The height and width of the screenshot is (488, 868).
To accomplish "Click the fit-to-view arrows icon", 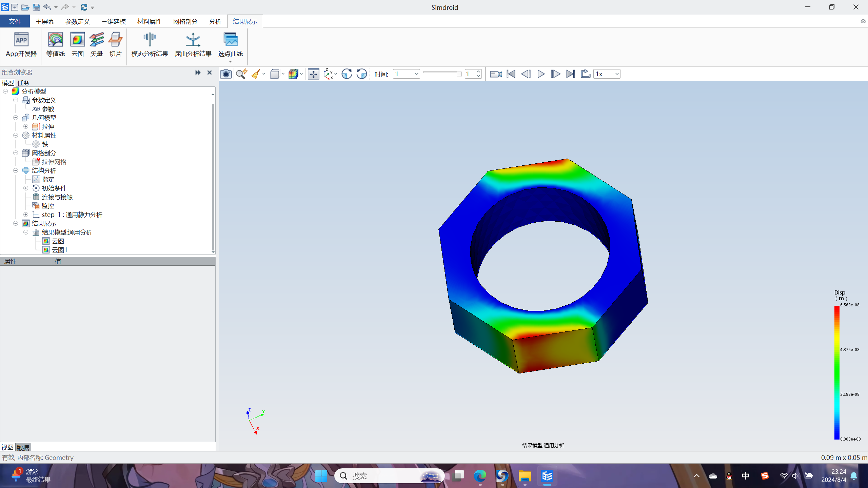I will (313, 74).
